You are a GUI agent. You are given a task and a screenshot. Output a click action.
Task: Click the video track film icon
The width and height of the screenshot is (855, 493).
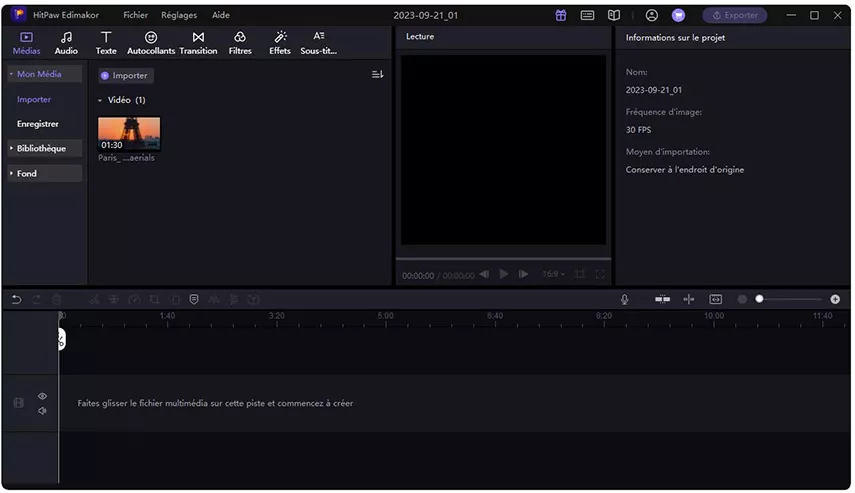point(19,403)
